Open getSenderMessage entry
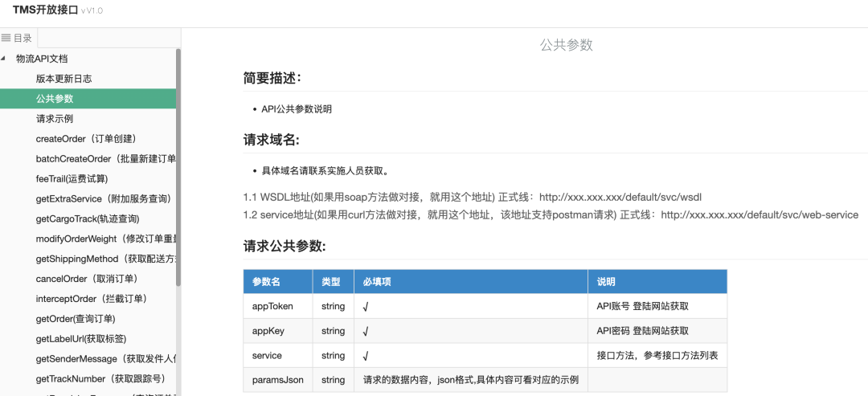This screenshot has height=396, width=868. tap(106, 359)
